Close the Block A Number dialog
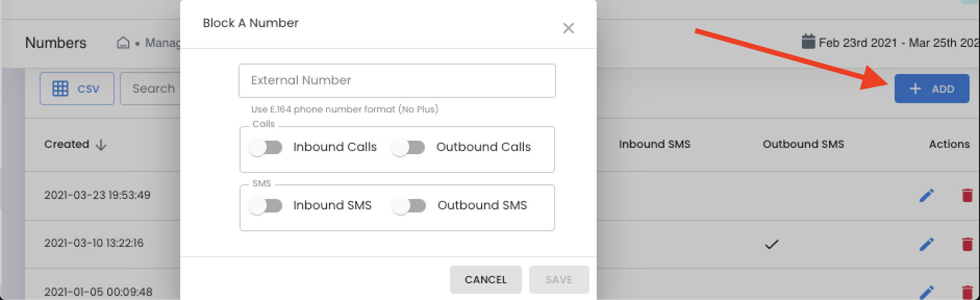 568,28
